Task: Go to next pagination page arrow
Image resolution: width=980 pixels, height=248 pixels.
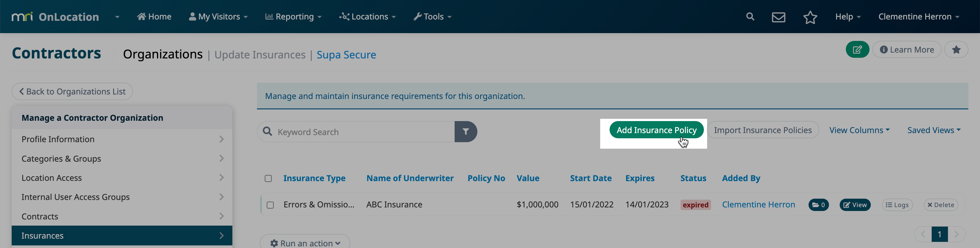Action: click(x=956, y=234)
